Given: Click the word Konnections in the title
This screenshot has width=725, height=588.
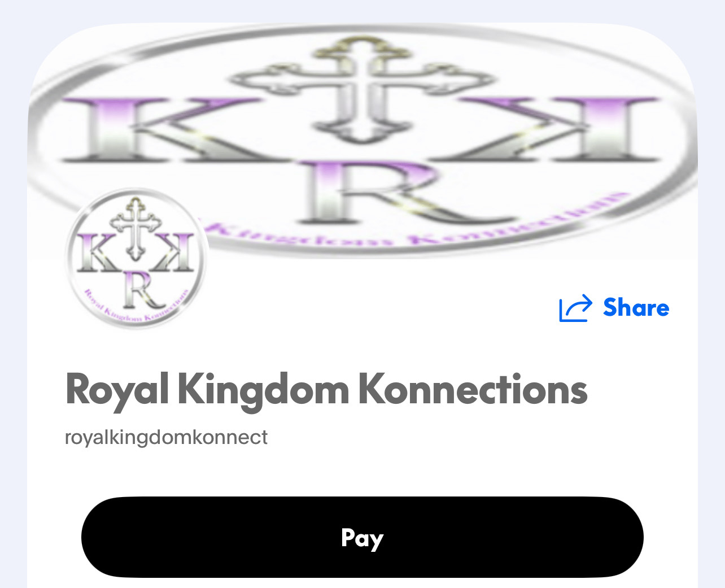Looking at the screenshot, I should (x=473, y=390).
